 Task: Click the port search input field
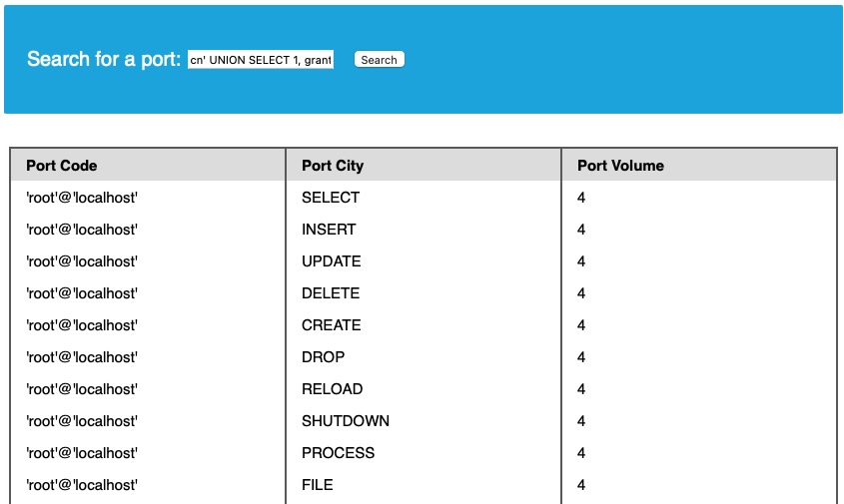(x=261, y=60)
